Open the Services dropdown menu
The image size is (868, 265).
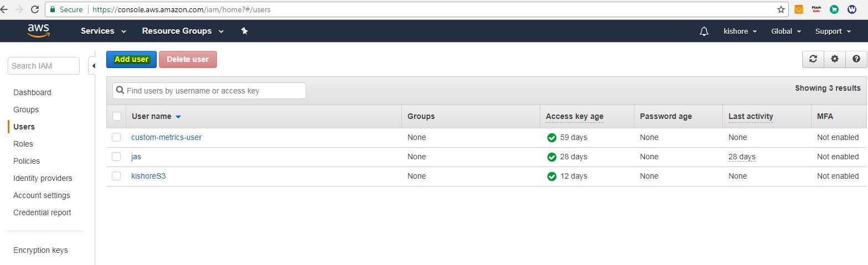(104, 31)
